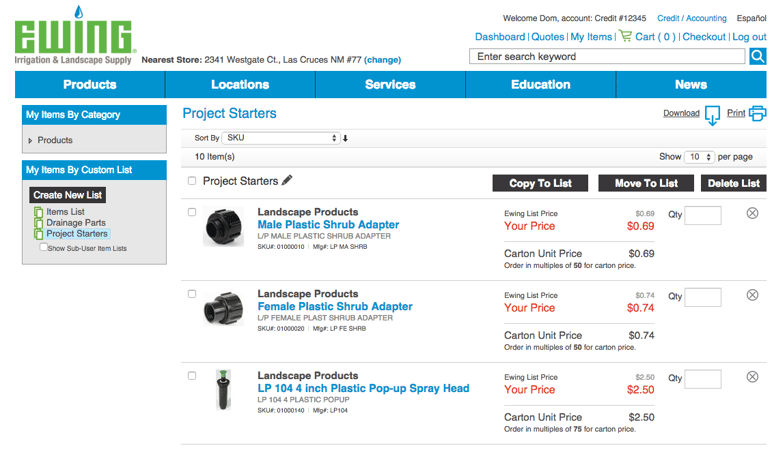Screen dimensions: 772x450
Task: Open Female Plastic Shrub Adapter product link
Action: 335,306
